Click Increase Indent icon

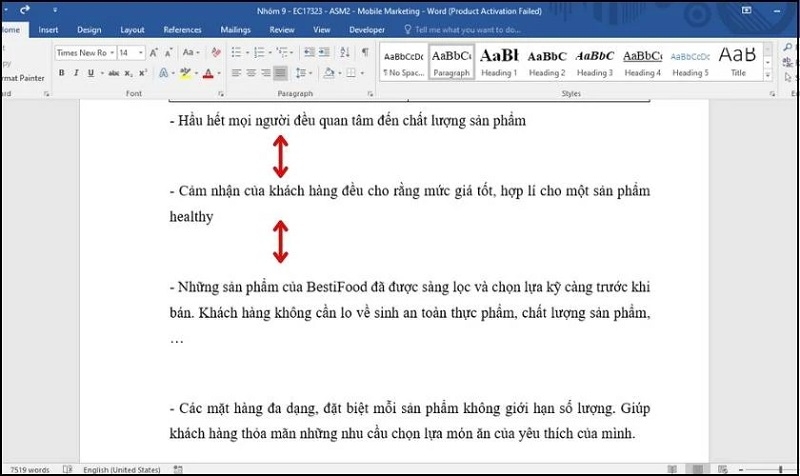[x=324, y=52]
